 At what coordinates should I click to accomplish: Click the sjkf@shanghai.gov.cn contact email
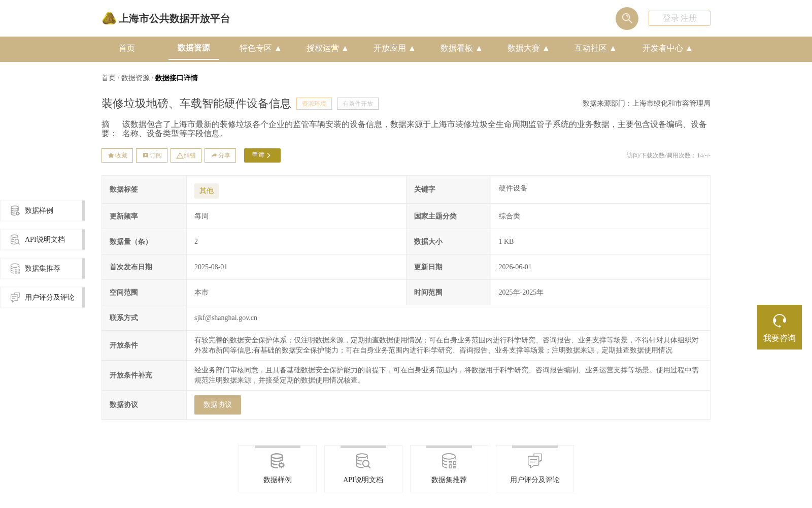[x=226, y=318]
